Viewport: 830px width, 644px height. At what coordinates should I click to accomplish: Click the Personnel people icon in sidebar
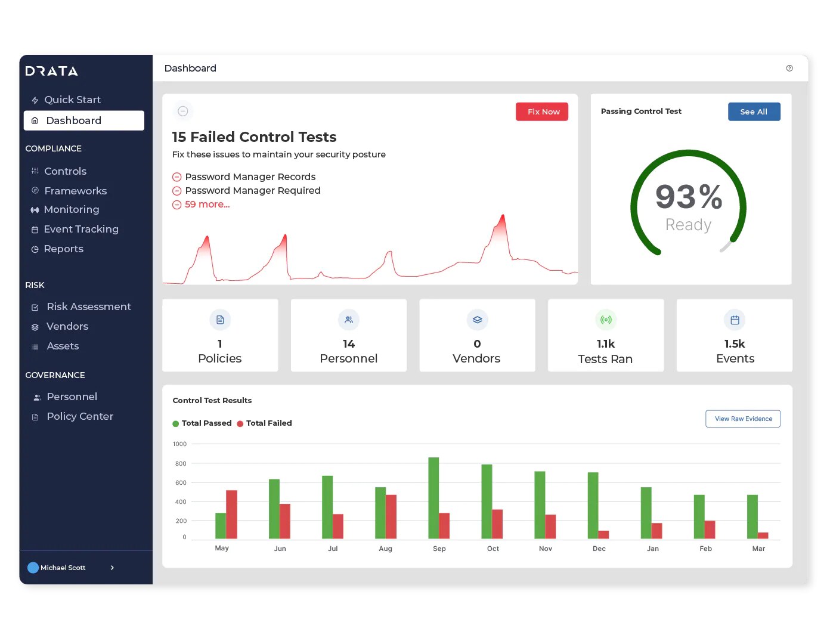coord(37,397)
